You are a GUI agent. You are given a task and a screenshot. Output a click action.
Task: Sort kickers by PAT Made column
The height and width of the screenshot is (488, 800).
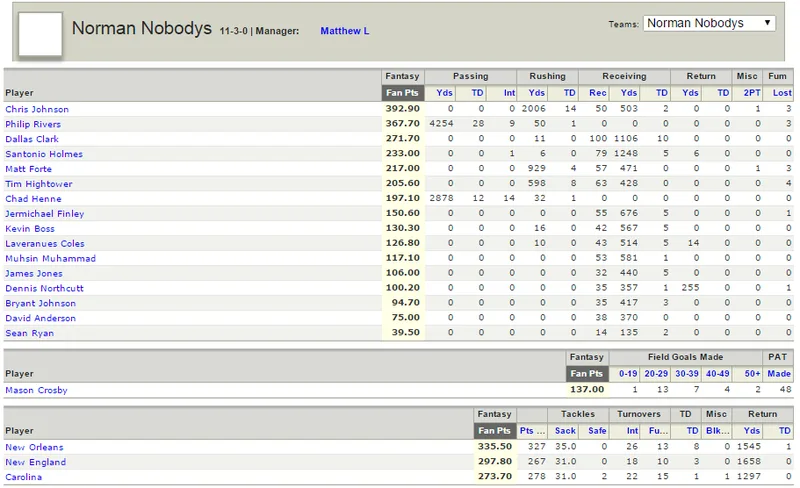779,374
